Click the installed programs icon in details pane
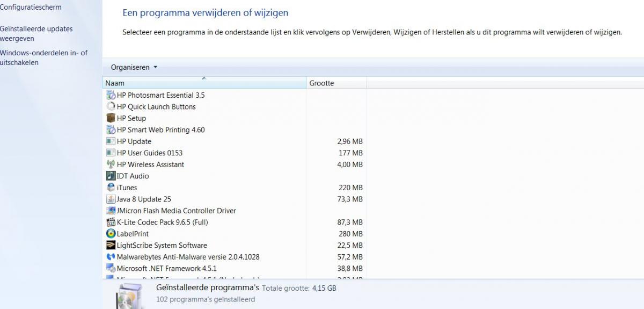 click(130, 295)
